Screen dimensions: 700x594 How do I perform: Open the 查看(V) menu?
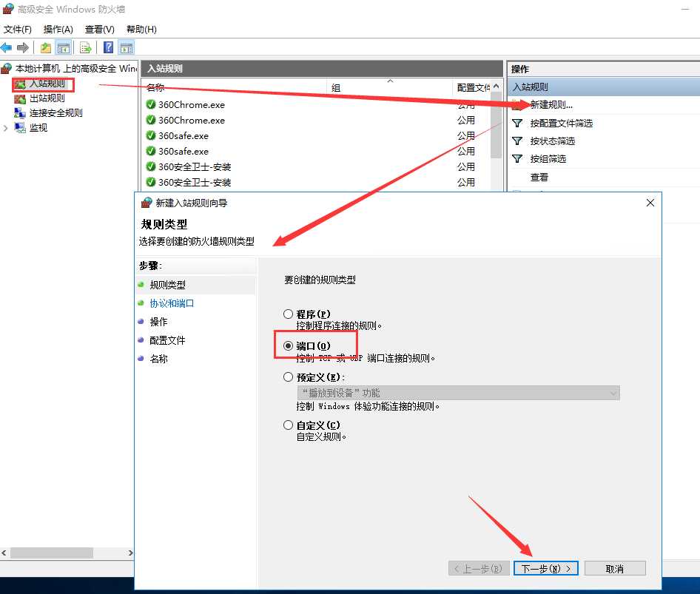pos(100,30)
